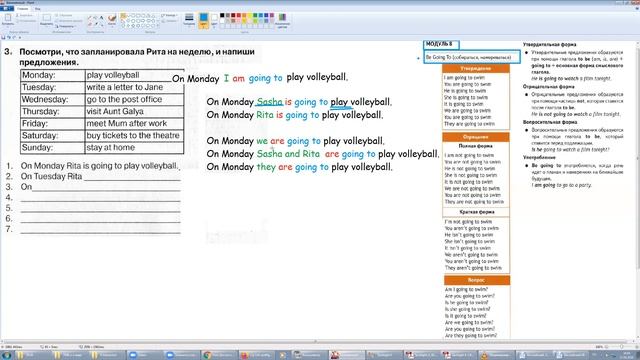Click the "buy tickets to the theatre" cell
640x360 pixels.
point(134,136)
